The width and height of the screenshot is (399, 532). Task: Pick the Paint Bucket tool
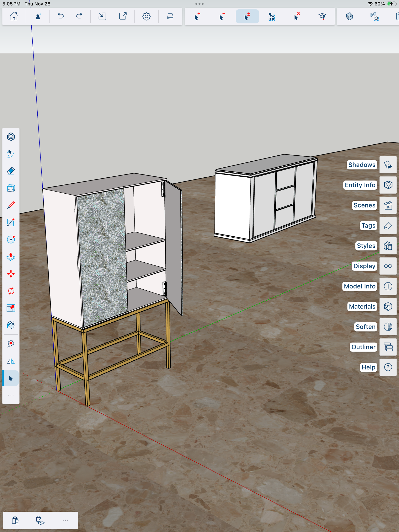click(x=11, y=325)
